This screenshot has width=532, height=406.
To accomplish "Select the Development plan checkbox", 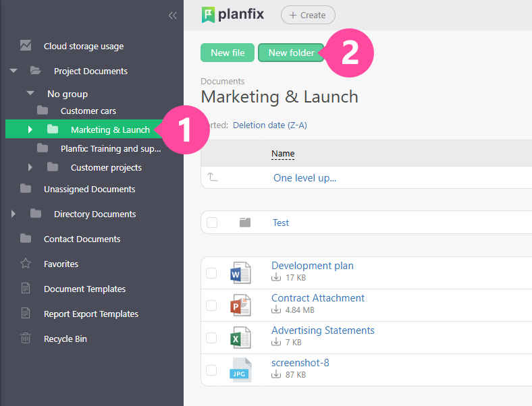I will click(211, 273).
